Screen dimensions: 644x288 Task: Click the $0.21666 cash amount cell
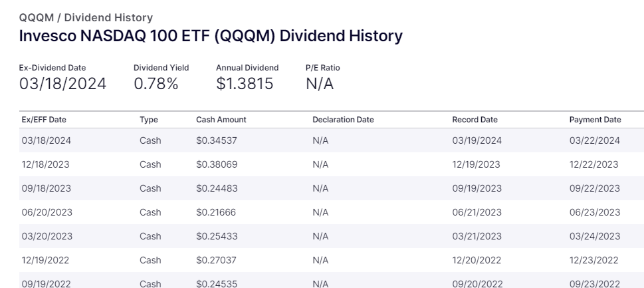point(217,212)
